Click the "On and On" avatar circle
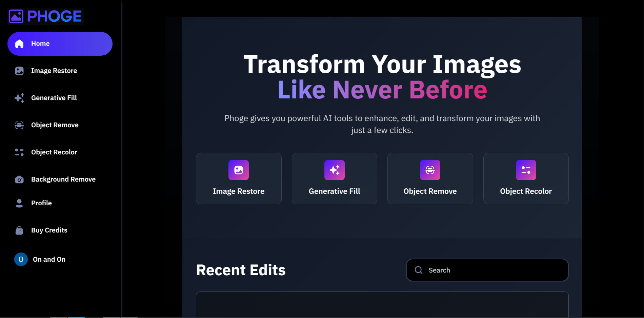This screenshot has width=644, height=318. (21, 259)
